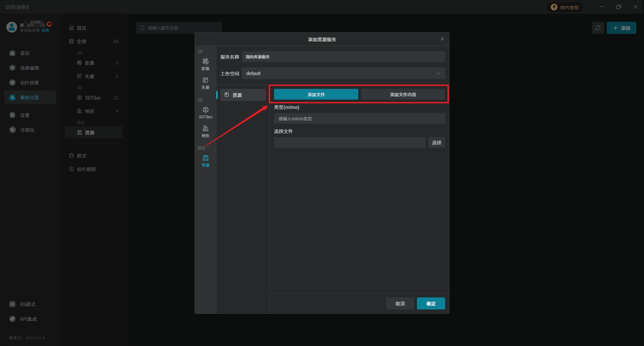Focus the mime type input field
This screenshot has width=644, height=346.
coord(359,119)
